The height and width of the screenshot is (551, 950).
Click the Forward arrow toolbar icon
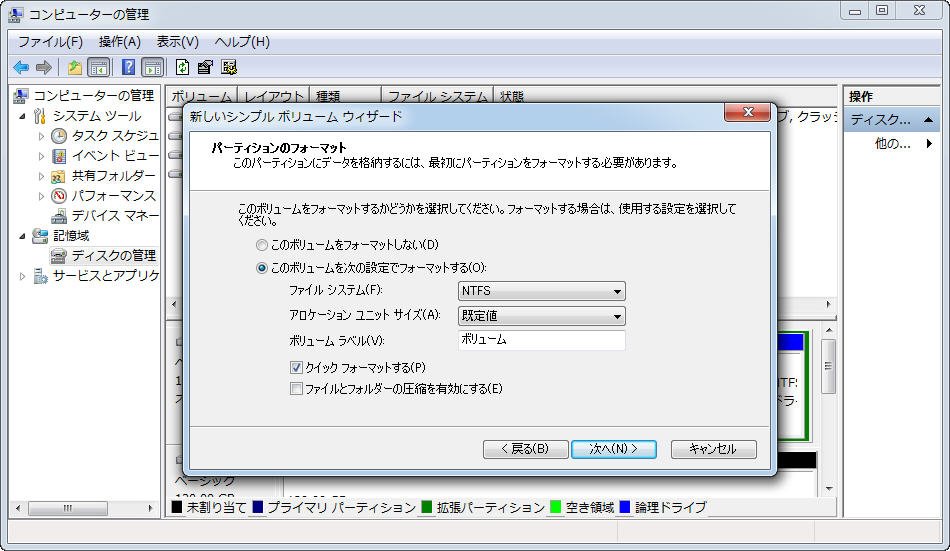(44, 67)
